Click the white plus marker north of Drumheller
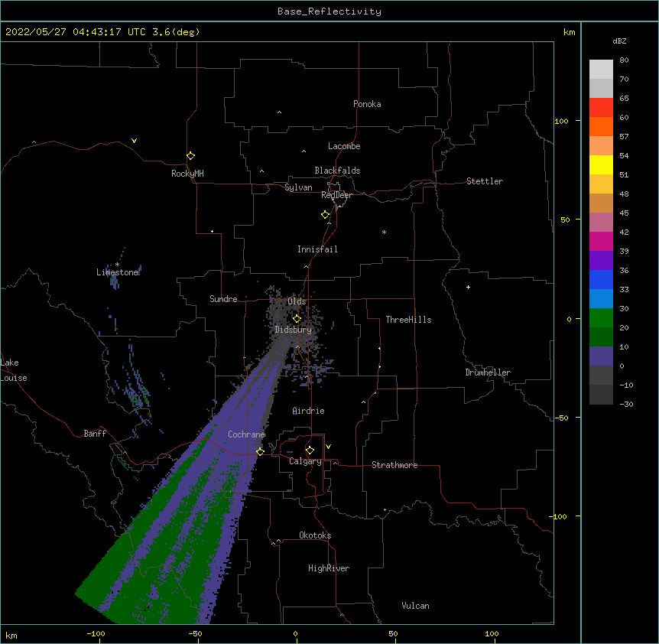The image size is (659, 644). tap(468, 287)
